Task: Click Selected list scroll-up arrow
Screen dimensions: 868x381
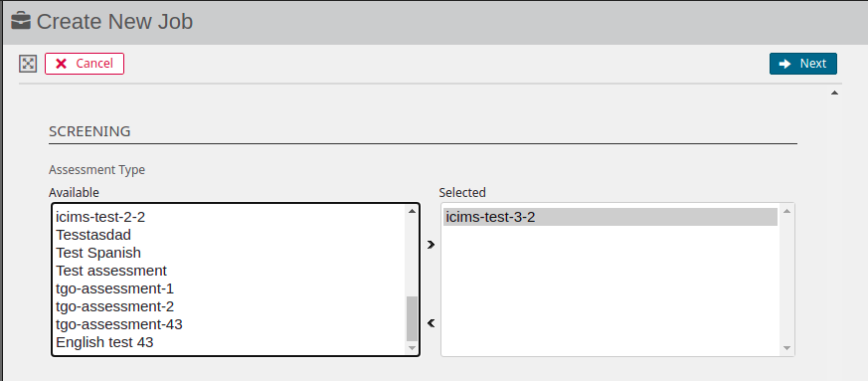Action: click(x=786, y=211)
